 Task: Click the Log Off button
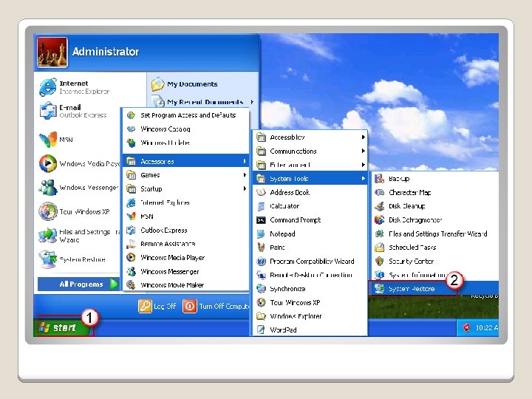tap(157, 306)
